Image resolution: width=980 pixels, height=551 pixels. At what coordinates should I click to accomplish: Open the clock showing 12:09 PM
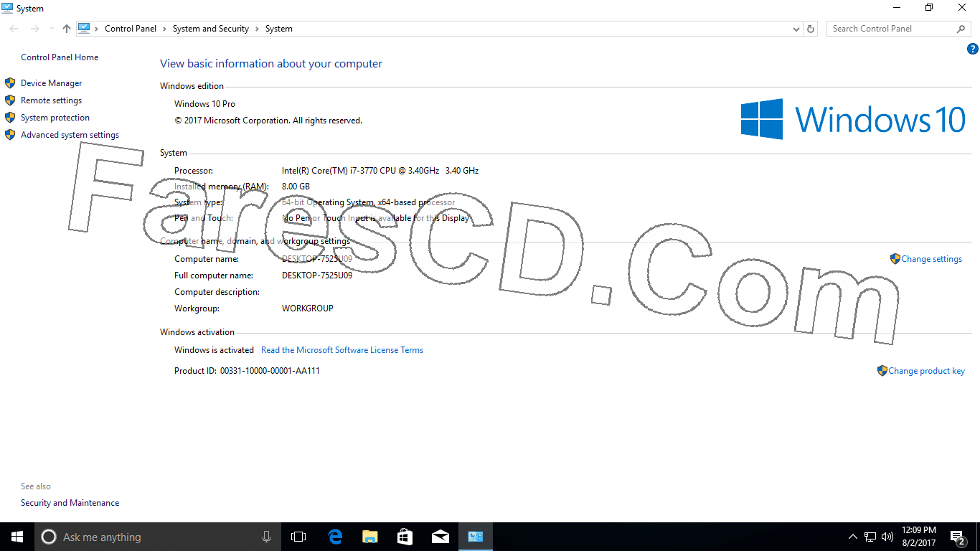coord(919,537)
